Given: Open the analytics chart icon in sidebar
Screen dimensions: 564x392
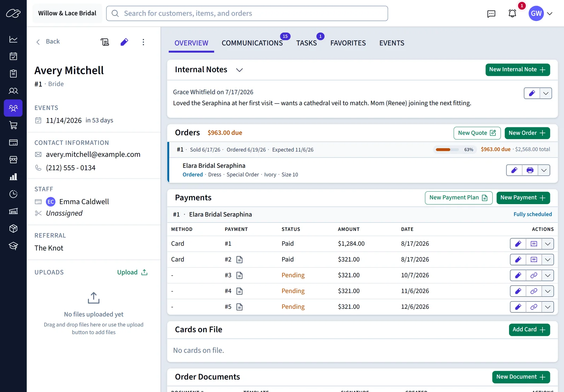Looking at the screenshot, I should [x=13, y=39].
